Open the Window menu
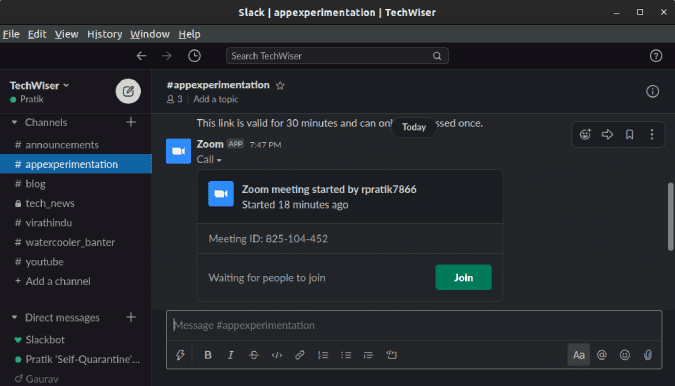 click(x=150, y=34)
